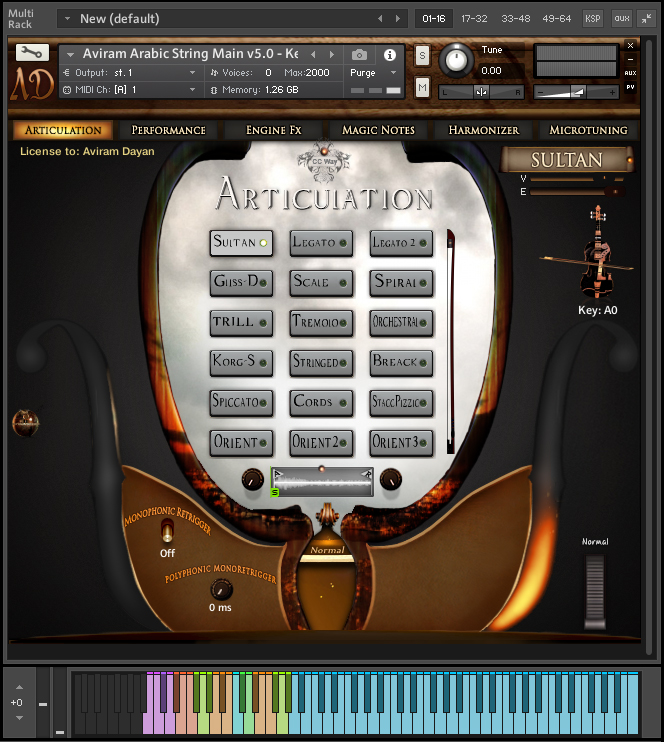Toggle the PV button

[630, 87]
